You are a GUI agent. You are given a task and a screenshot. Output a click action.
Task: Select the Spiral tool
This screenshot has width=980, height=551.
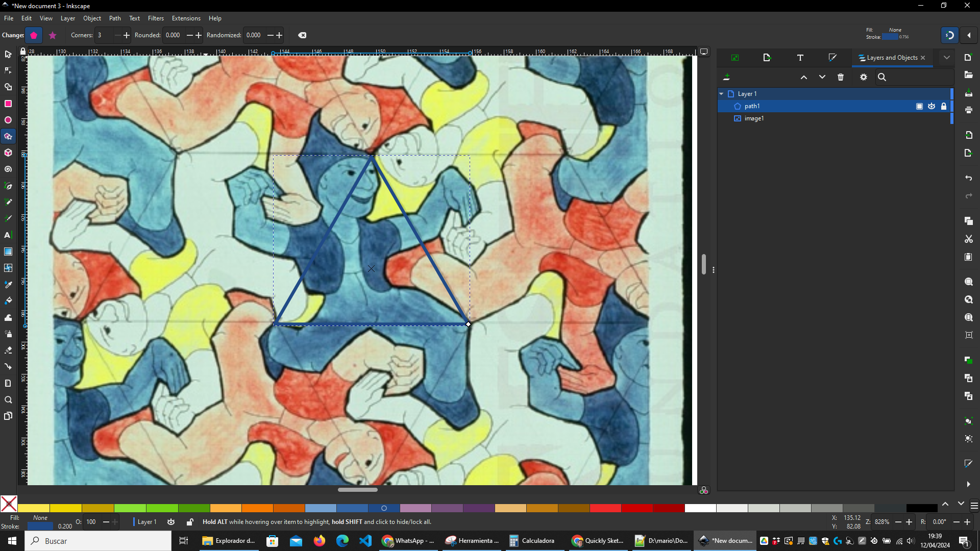pos(8,169)
